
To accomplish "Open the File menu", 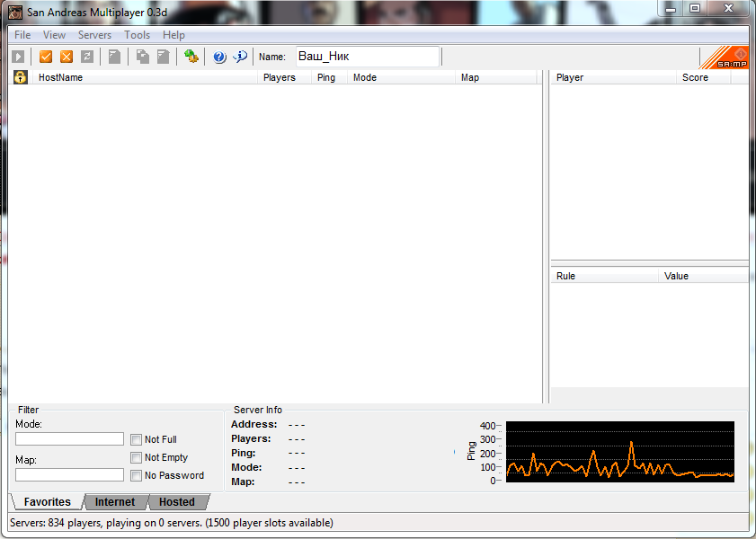I will point(22,35).
